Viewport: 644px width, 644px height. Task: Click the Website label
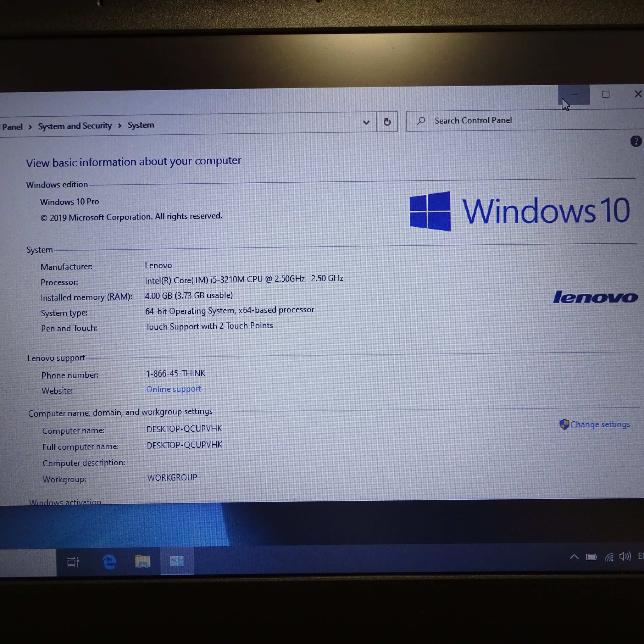(x=57, y=391)
